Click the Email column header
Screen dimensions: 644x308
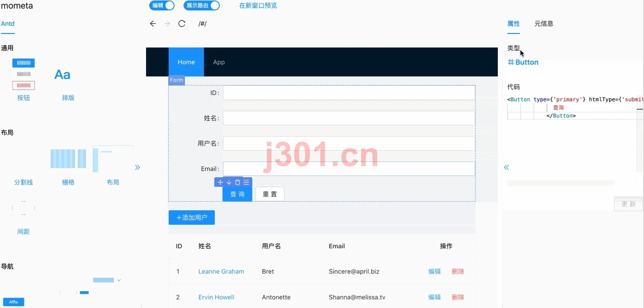click(337, 246)
